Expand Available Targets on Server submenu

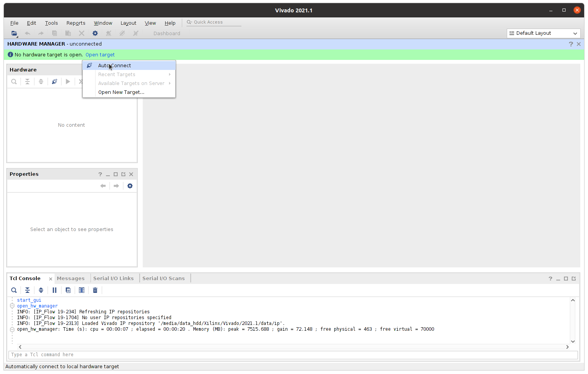click(x=169, y=83)
